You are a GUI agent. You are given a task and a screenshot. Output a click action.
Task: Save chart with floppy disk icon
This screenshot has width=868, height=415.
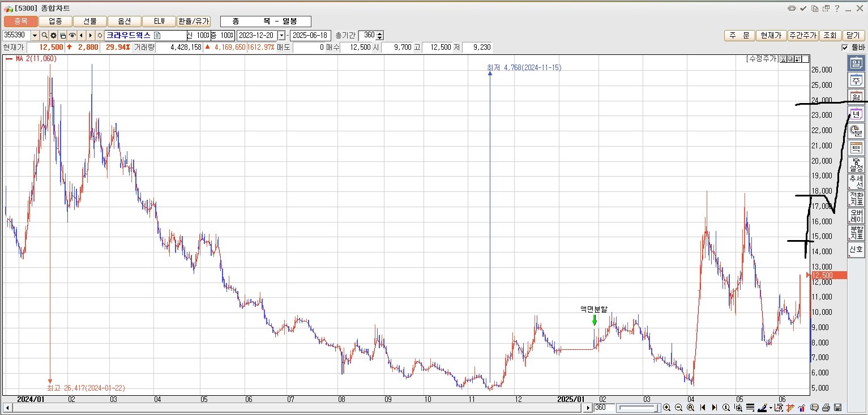(838, 408)
